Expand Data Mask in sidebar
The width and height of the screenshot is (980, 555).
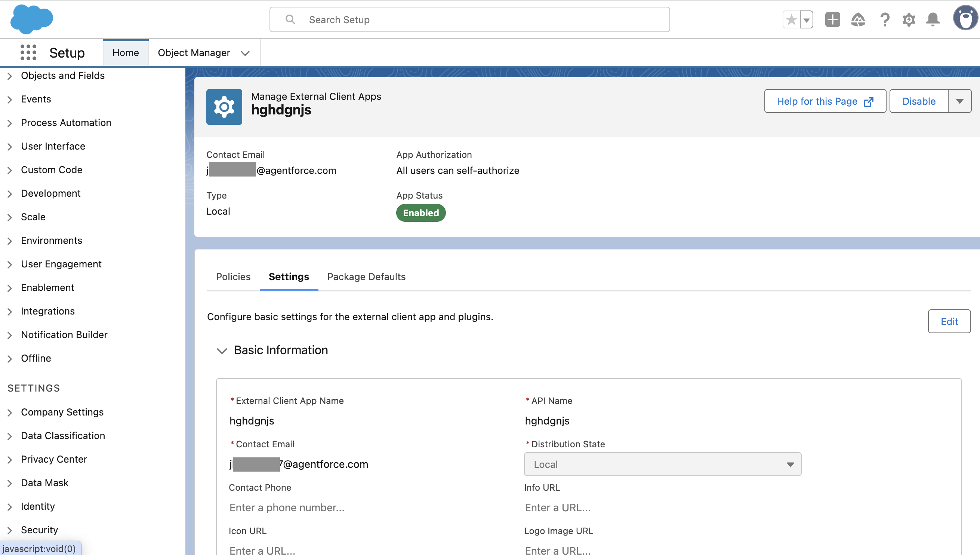pyautogui.click(x=10, y=483)
